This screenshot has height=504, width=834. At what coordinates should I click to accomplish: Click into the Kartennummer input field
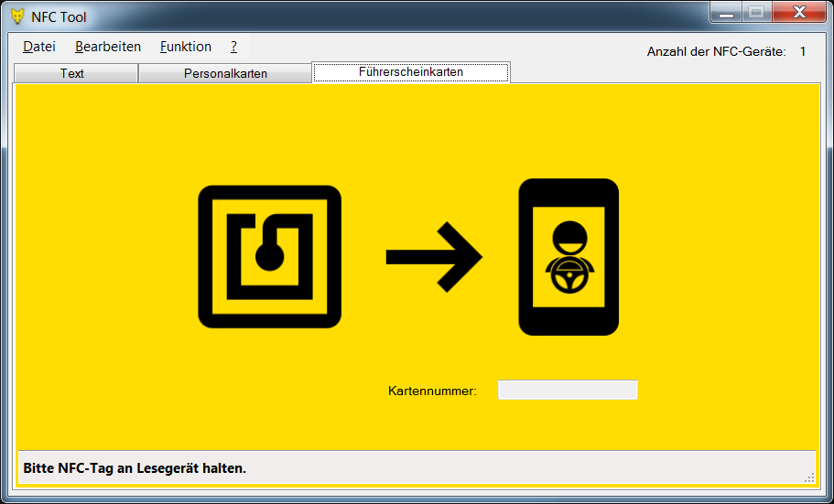pyautogui.click(x=567, y=391)
